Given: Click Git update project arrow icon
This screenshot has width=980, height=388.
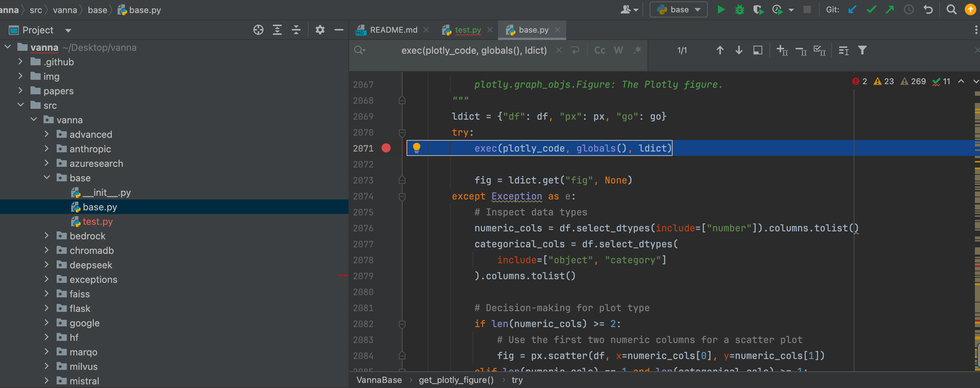Looking at the screenshot, I should pyautogui.click(x=852, y=9).
